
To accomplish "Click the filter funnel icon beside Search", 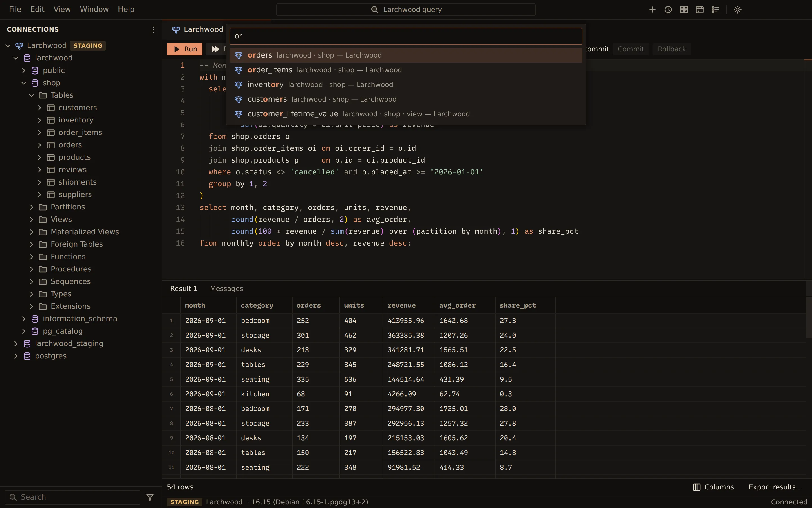I will click(x=150, y=497).
